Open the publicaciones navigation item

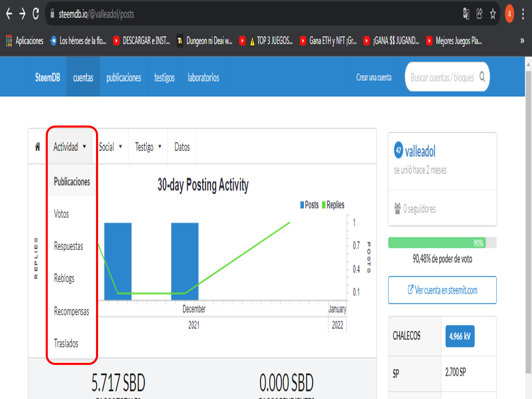tap(123, 77)
